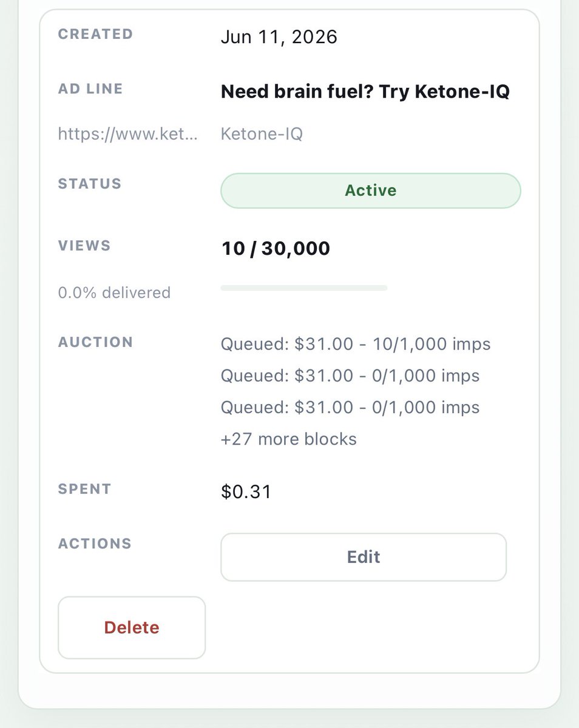This screenshot has width=579, height=728.
Task: Click the Jun 11, 2026 created date
Action: [x=279, y=37]
